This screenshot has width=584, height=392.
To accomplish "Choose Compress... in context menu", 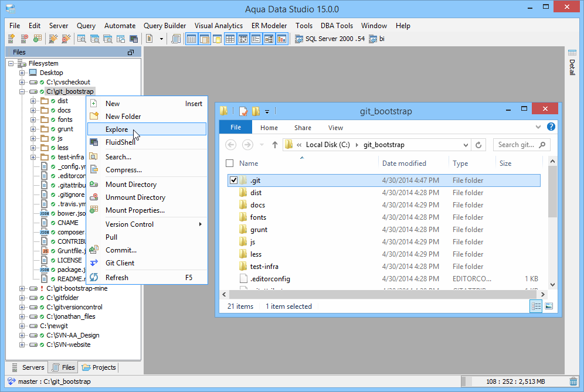I will [147, 170].
